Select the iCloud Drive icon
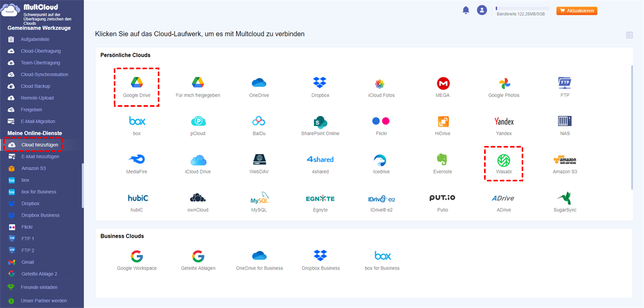Image resolution: width=644 pixels, height=308 pixels. coord(198,159)
